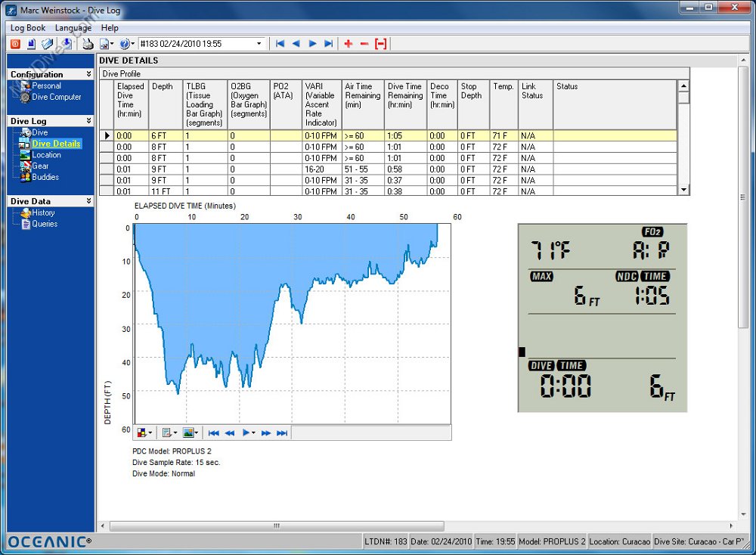
Task: Click the orange power icon in toolbar
Action: tap(15, 44)
